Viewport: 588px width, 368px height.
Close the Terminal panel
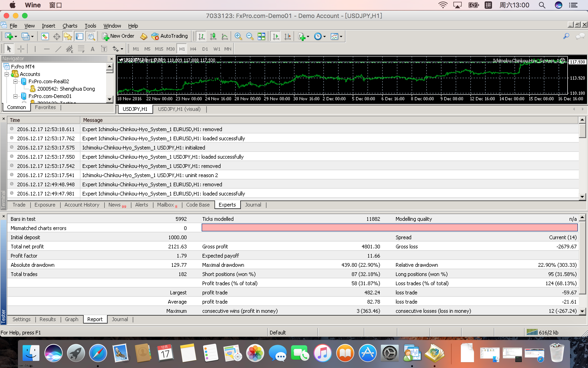click(3, 119)
